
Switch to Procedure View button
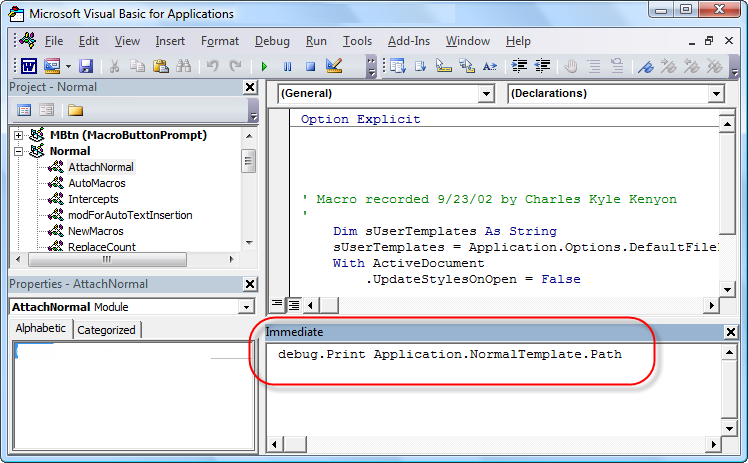click(277, 304)
